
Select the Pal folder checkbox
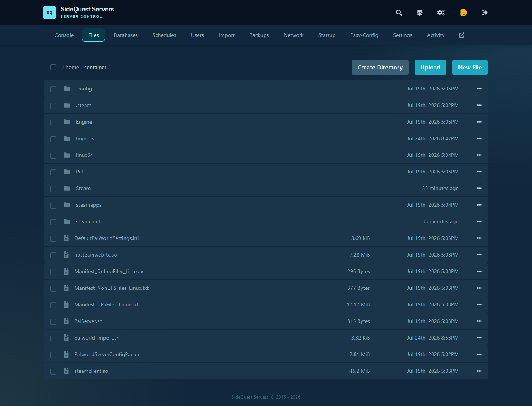53,172
